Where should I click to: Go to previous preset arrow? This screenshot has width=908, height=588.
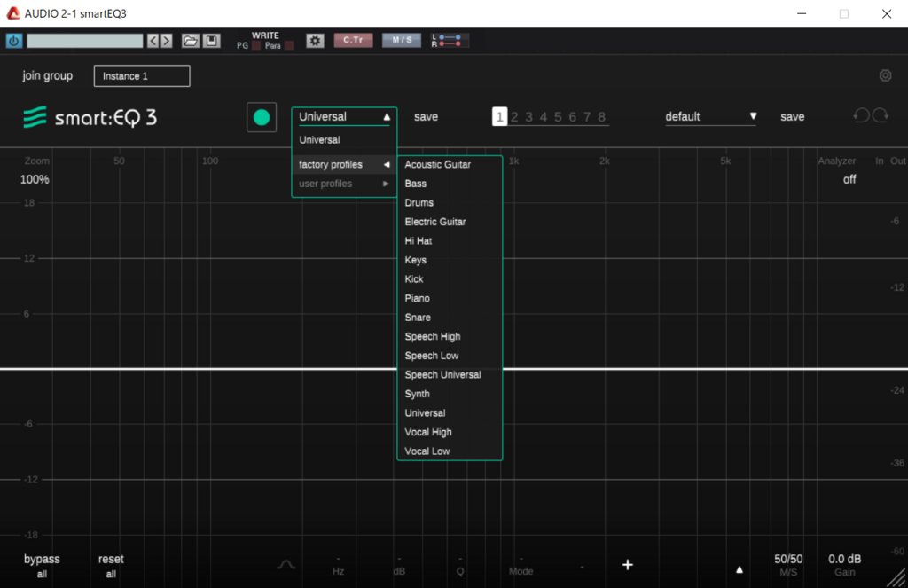[x=153, y=41]
